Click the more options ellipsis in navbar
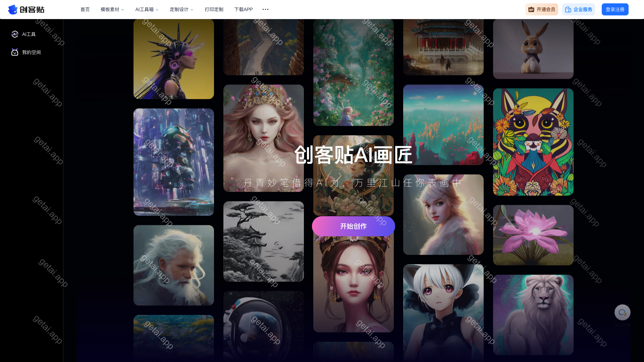 click(265, 9)
